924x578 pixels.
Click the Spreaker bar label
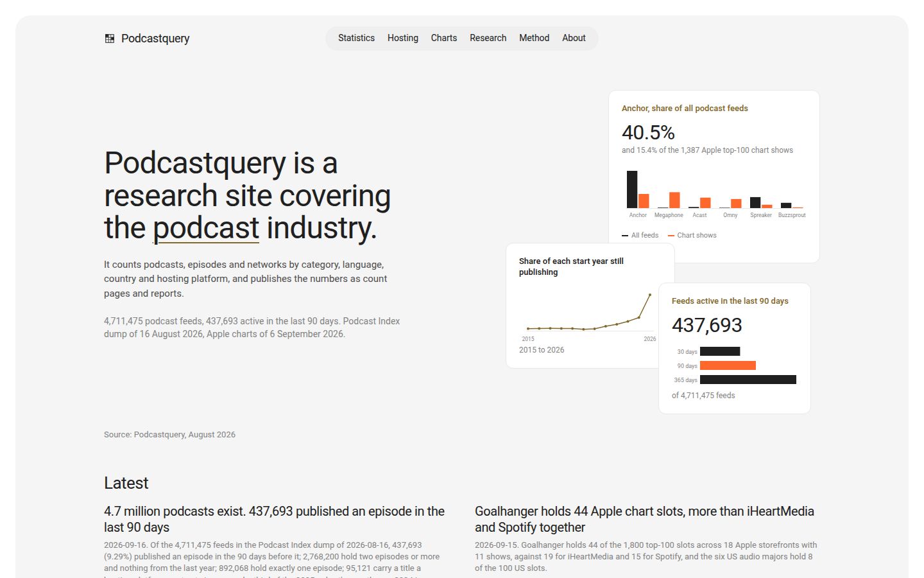click(x=761, y=215)
